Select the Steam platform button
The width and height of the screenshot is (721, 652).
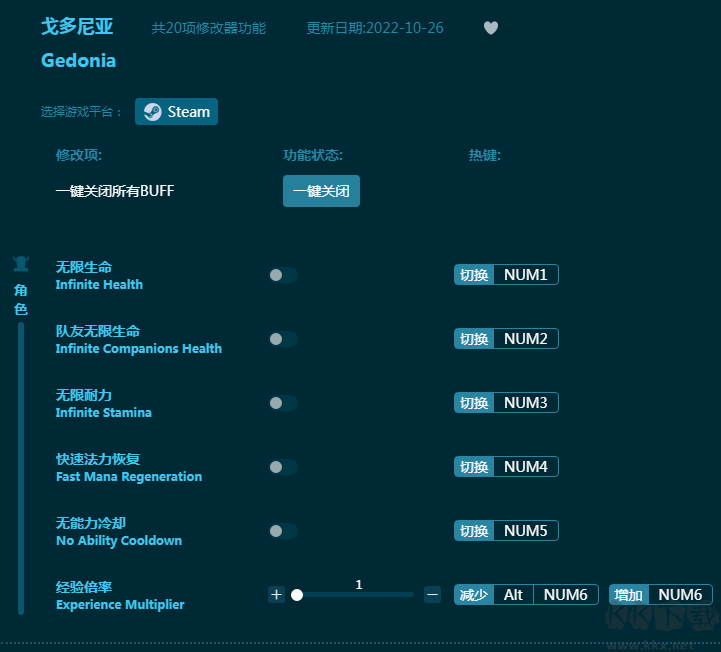pos(176,112)
